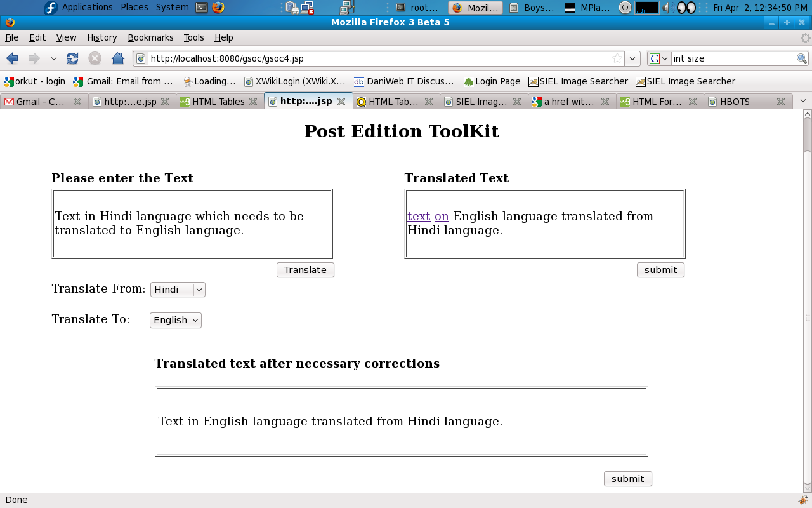Click the 'text' link in Translated Text
The image size is (812, 508).
(x=419, y=217)
